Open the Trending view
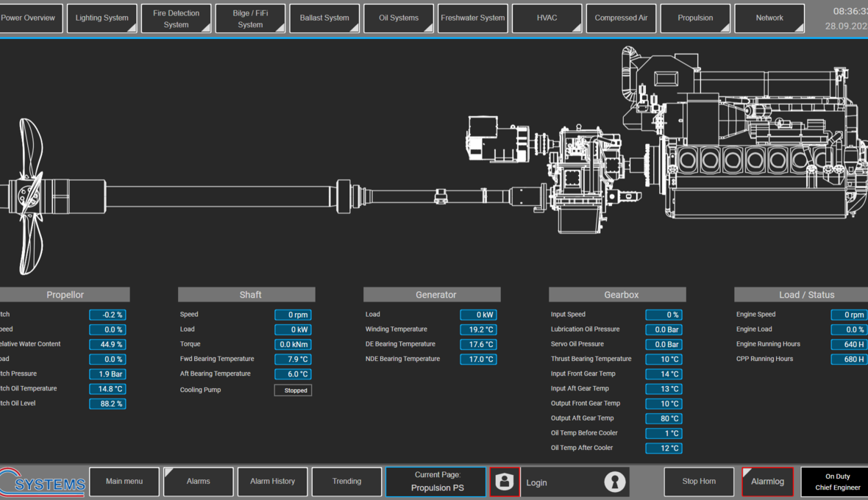868x500 pixels. point(346,482)
